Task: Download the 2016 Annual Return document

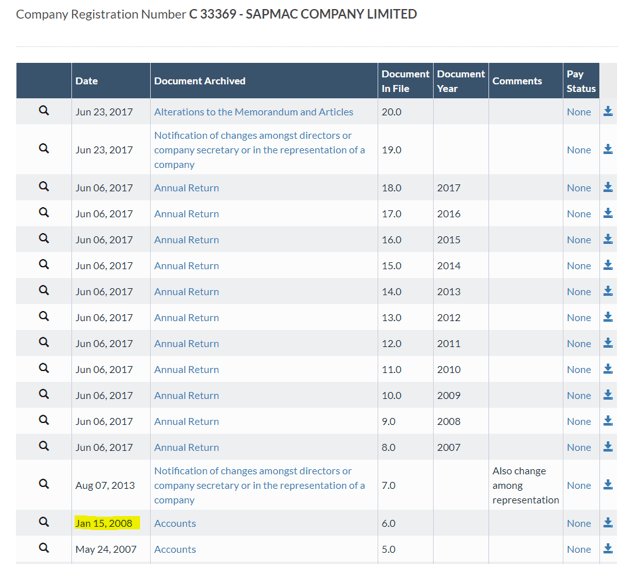Action: click(x=607, y=214)
